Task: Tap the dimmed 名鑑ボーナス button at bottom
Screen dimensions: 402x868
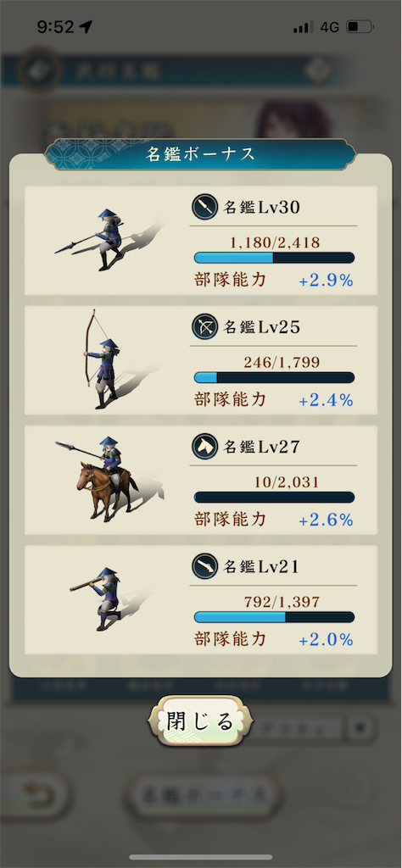Action: (204, 795)
